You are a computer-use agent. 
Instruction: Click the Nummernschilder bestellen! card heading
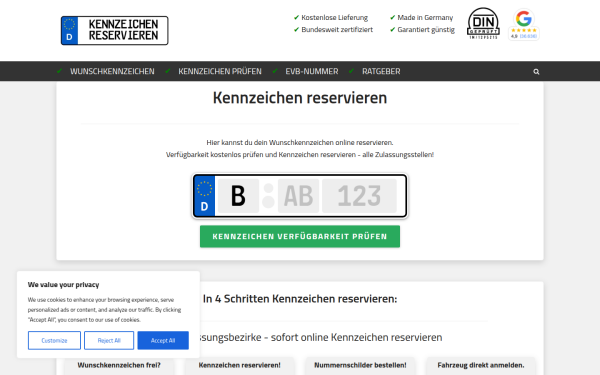[360, 365]
